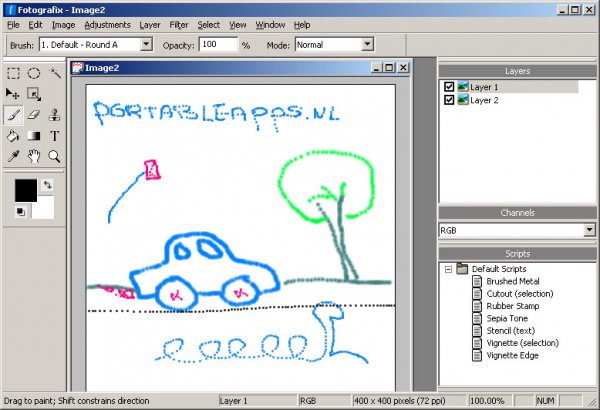Activate the Eraser tool
The width and height of the screenshot is (600, 410).
[x=34, y=115]
